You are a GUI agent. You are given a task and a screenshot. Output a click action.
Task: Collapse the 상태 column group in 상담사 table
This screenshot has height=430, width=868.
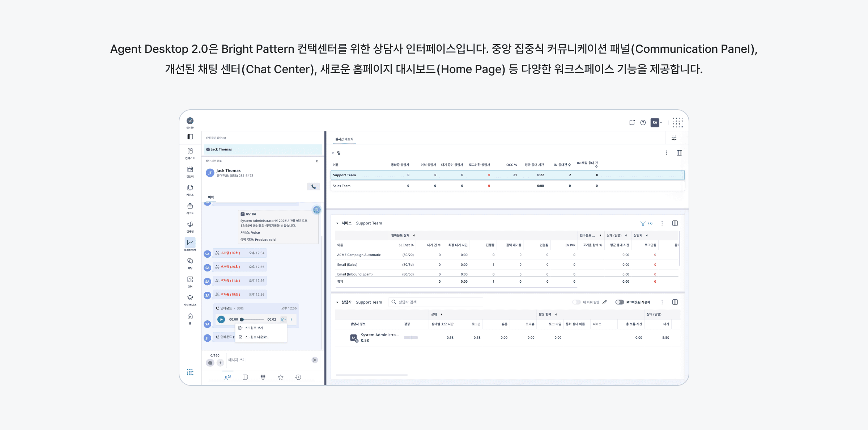[x=442, y=315]
